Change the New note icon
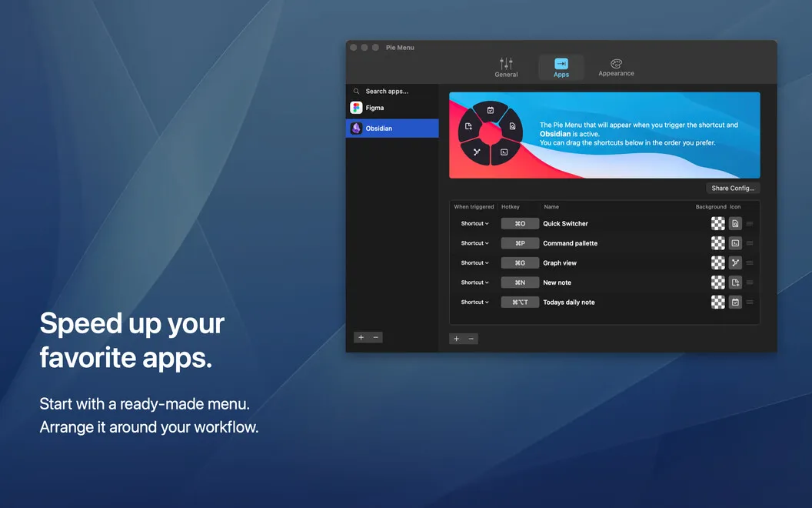812x508 pixels. tap(735, 282)
